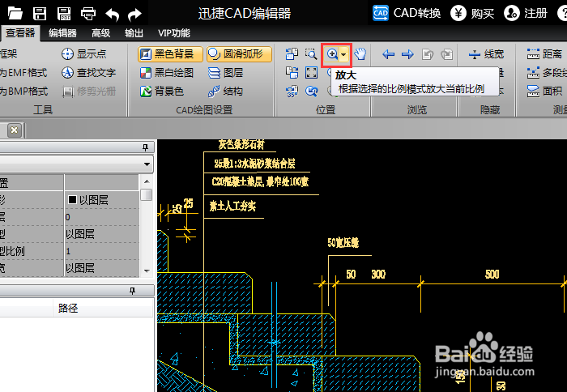Viewport: 567px width, 392px height.
Task: Click the zoom window magnifier icon
Action: click(311, 54)
